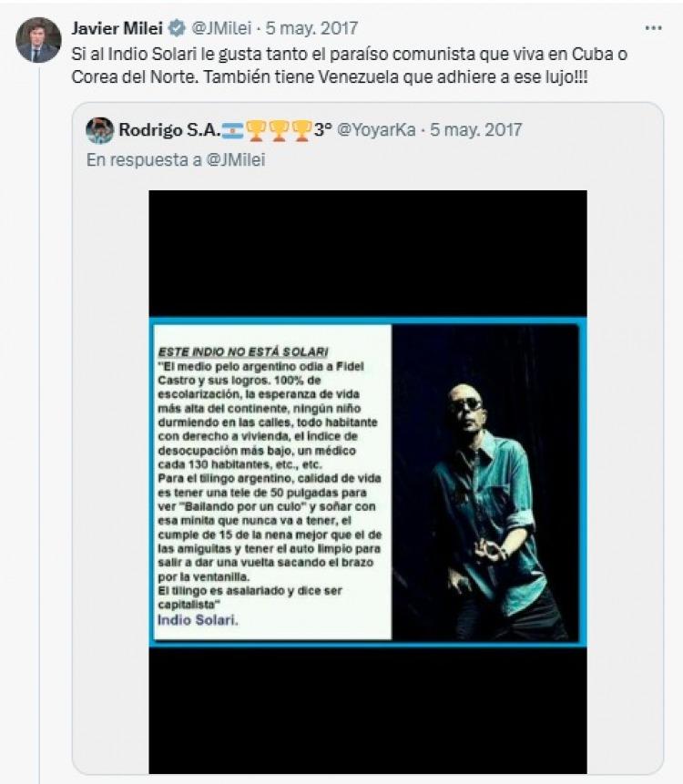Click the black top area of quoted image
The image size is (683, 784).
click(x=368, y=253)
